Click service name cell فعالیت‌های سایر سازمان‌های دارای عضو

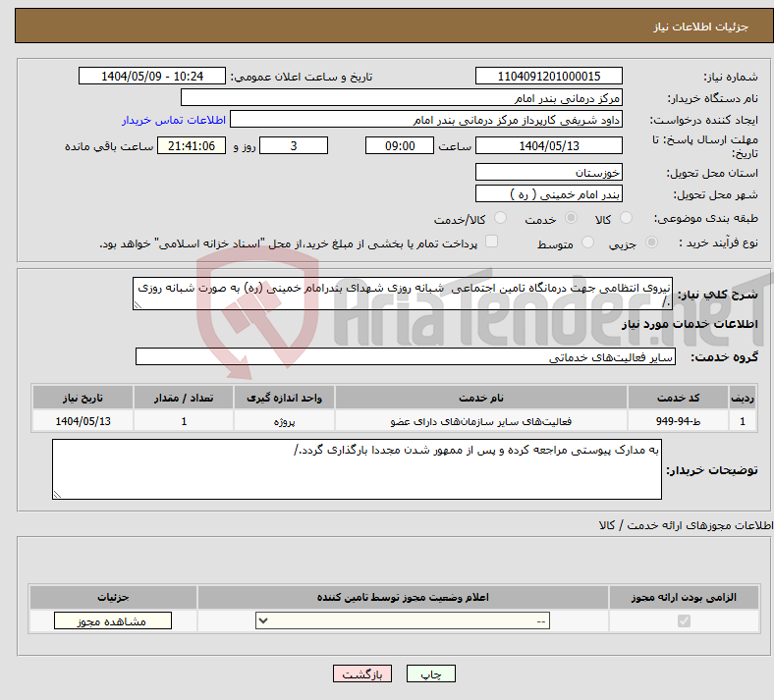[x=480, y=421]
